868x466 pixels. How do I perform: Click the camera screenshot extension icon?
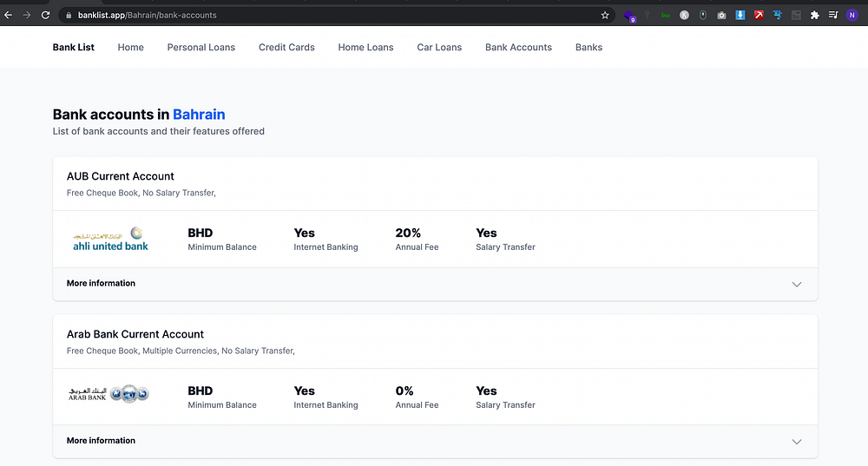(x=721, y=15)
